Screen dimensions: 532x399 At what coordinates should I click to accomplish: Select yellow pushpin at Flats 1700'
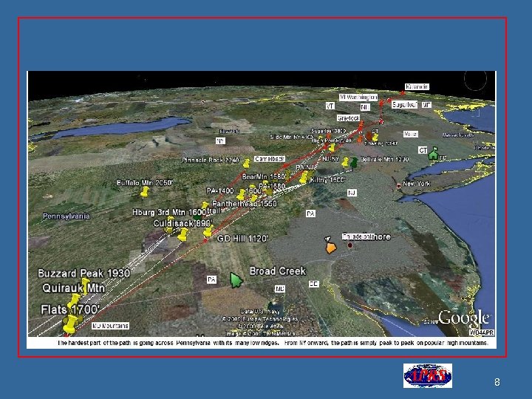(x=71, y=324)
